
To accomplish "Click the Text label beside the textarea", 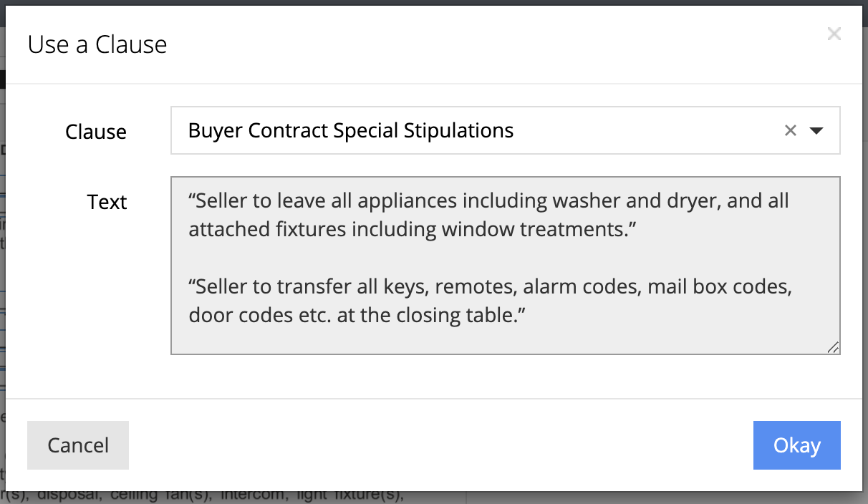I will (x=107, y=202).
